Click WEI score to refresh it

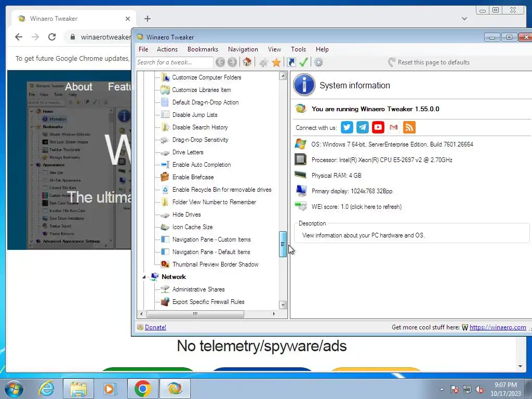[356, 207]
